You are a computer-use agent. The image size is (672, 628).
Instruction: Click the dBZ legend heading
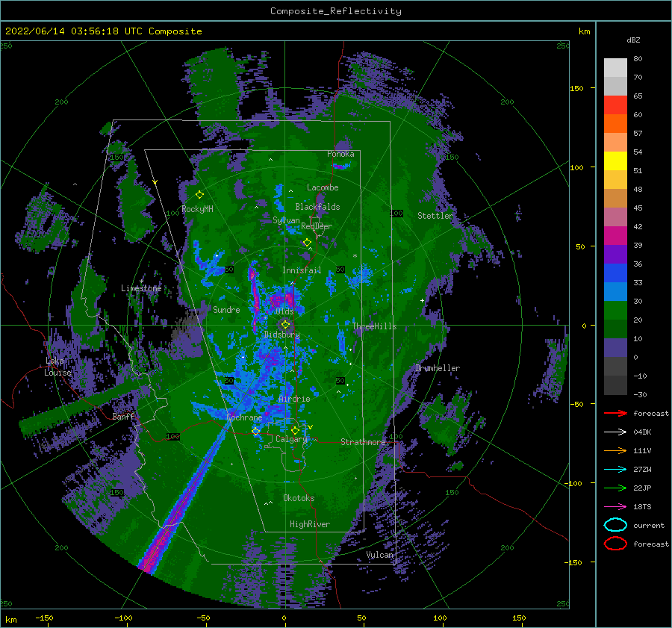pyautogui.click(x=633, y=40)
